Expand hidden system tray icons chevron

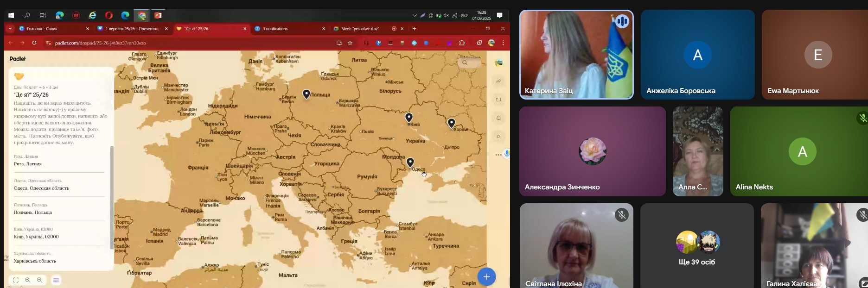click(415, 15)
